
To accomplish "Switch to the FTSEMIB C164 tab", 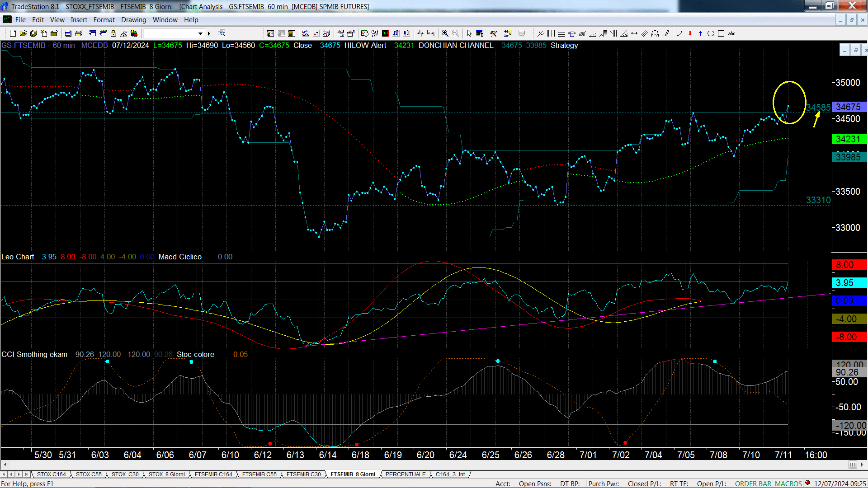I will tap(213, 474).
